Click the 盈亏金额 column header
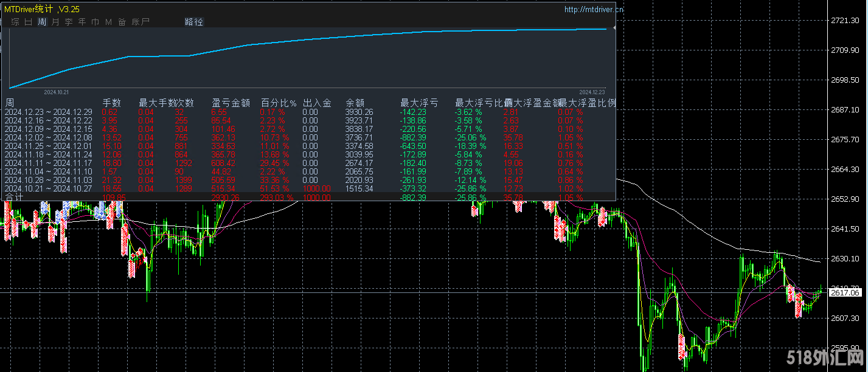 click(x=231, y=103)
